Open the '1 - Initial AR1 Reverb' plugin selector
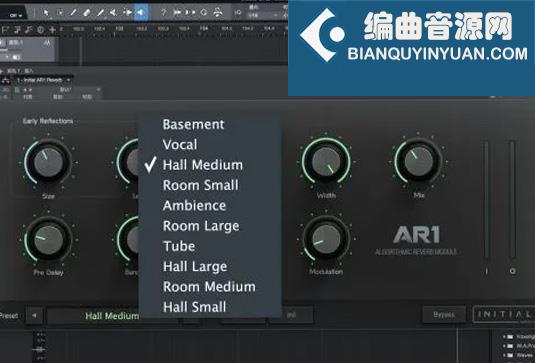Image resolution: width=535 pixels, height=363 pixels. pos(44,80)
